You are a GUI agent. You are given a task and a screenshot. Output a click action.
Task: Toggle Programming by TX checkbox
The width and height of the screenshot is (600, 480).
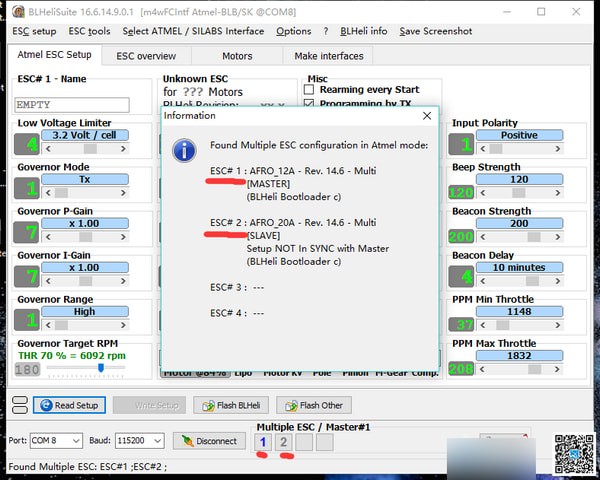pyautogui.click(x=309, y=103)
